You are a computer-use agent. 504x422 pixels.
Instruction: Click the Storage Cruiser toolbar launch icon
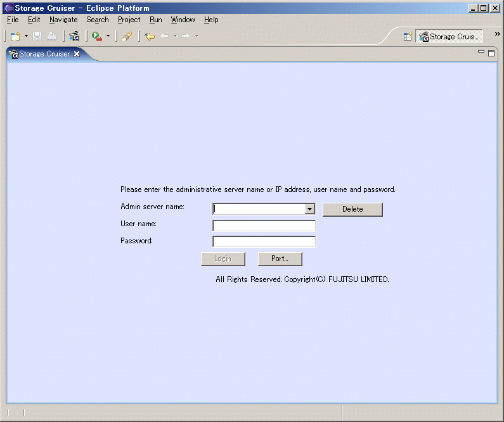pos(74,36)
